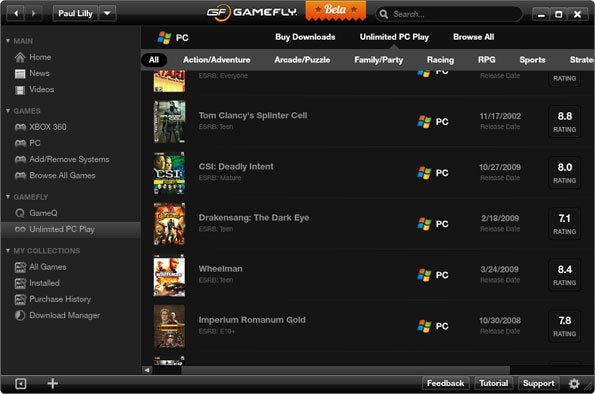Click the News icon in sidebar
The image size is (595, 394).
[x=20, y=74]
